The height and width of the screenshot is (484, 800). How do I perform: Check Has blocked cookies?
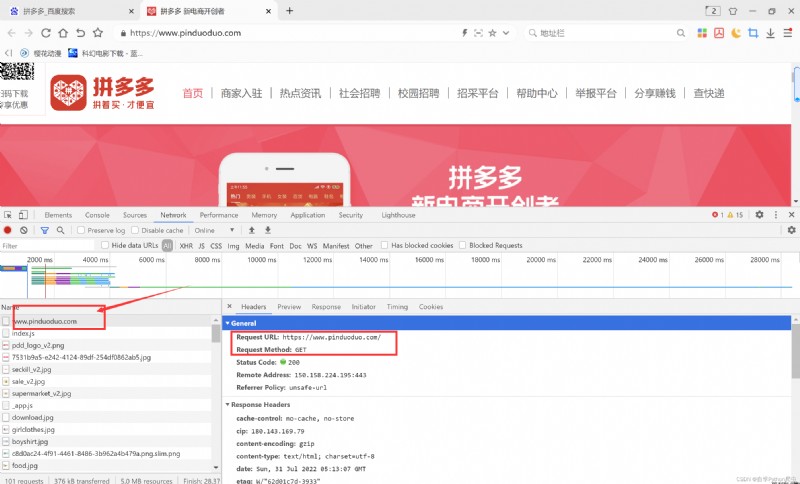[x=385, y=245]
